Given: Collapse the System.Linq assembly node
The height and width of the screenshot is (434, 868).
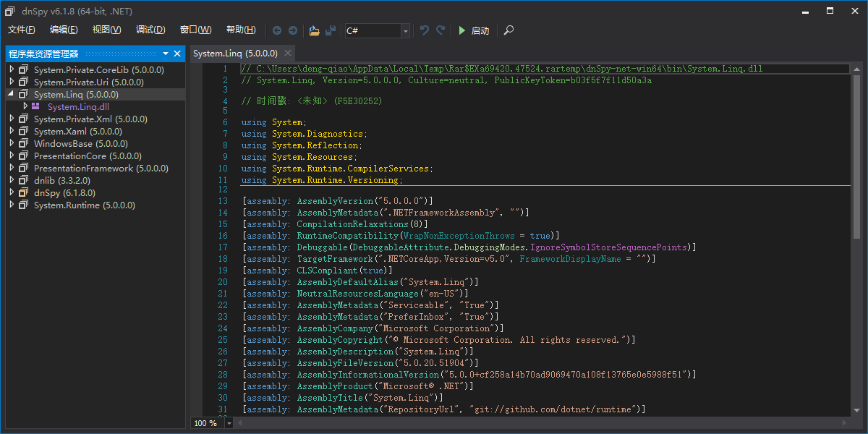Looking at the screenshot, I should click(12, 94).
